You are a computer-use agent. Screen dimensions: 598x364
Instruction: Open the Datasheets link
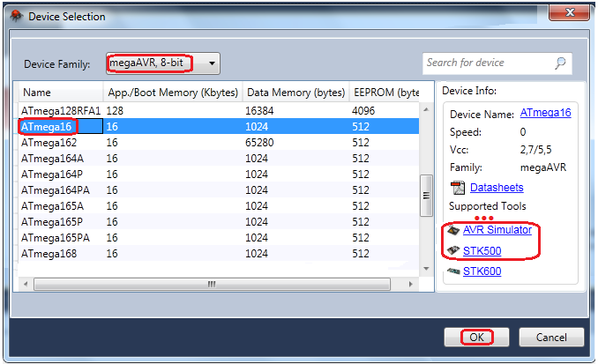[497, 188]
